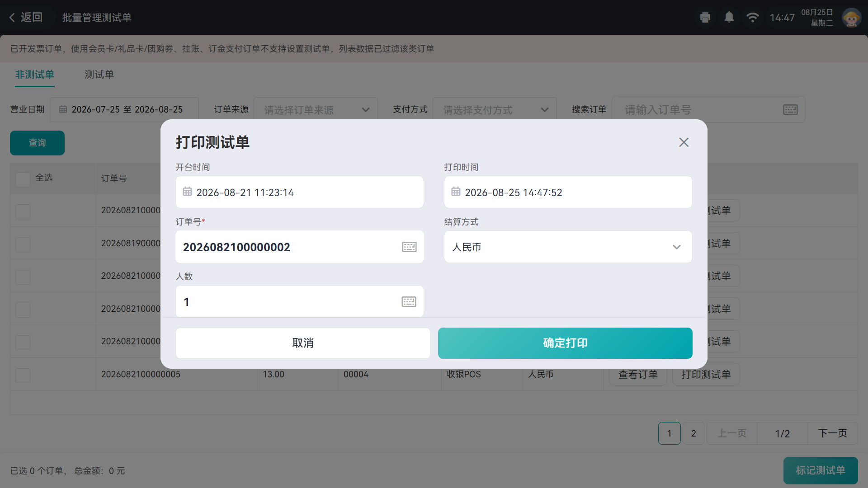The height and width of the screenshot is (488, 868).
Task: Open the user avatar profile
Action: click(x=851, y=18)
